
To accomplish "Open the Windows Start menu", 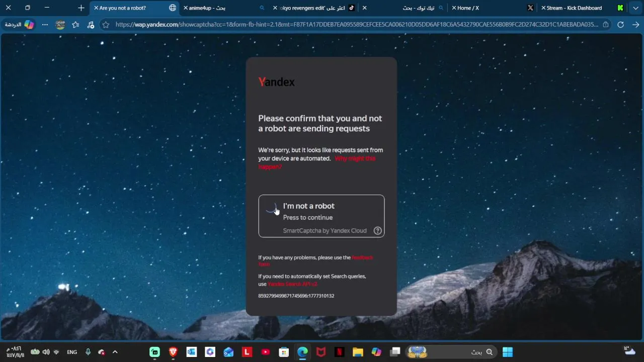I will [508, 352].
